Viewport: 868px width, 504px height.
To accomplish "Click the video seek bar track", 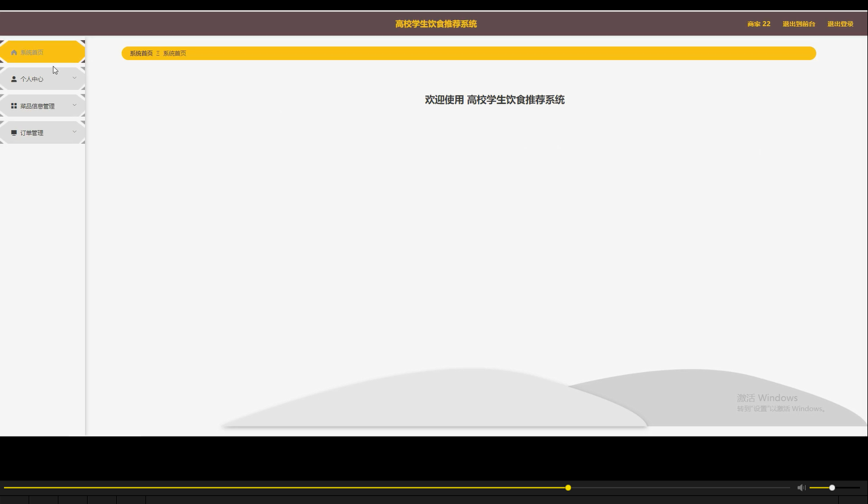I will pyautogui.click(x=401, y=487).
